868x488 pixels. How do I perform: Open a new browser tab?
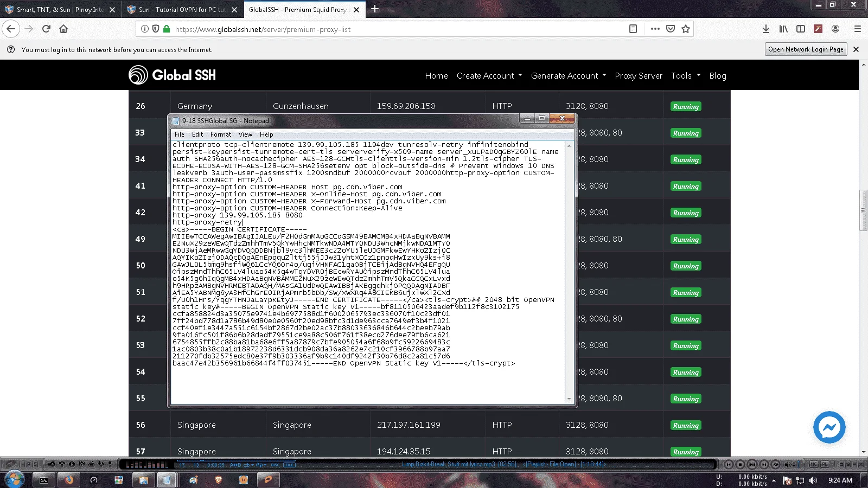[x=374, y=9]
